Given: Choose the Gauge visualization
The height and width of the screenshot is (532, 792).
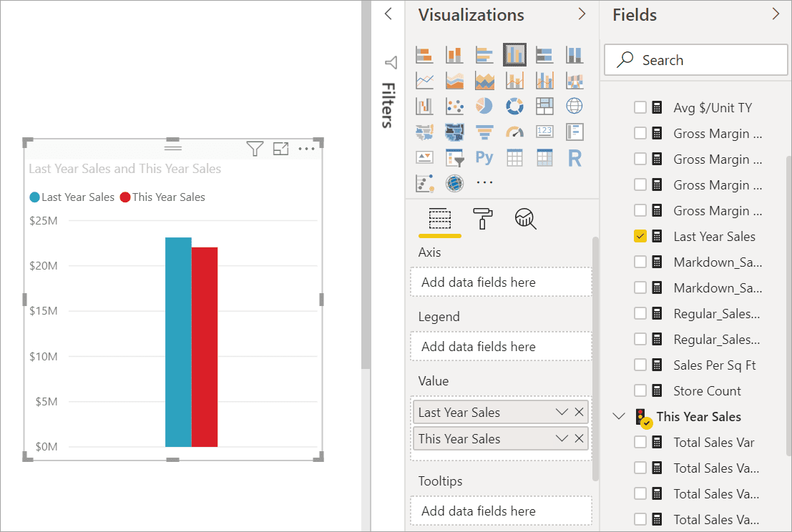Looking at the screenshot, I should [514, 132].
